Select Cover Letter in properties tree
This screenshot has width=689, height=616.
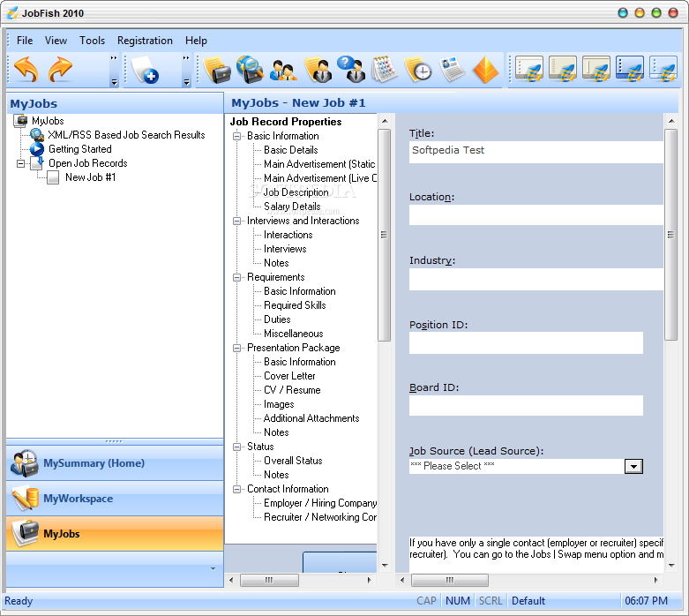click(x=289, y=376)
